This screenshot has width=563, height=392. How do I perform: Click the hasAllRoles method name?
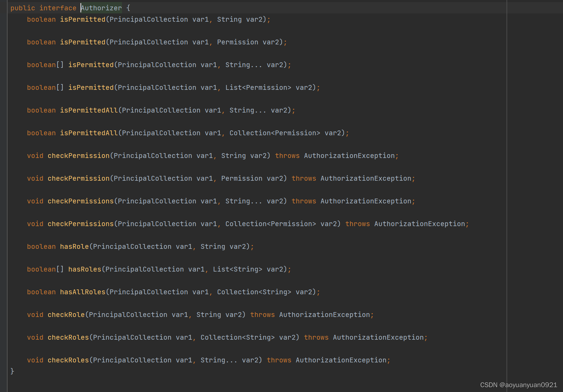tap(83, 292)
